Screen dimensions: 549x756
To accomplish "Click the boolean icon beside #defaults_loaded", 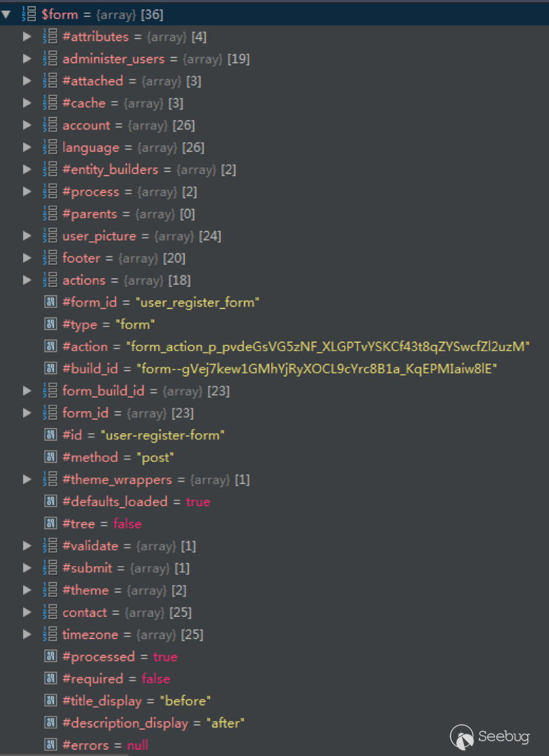I will tap(50, 502).
